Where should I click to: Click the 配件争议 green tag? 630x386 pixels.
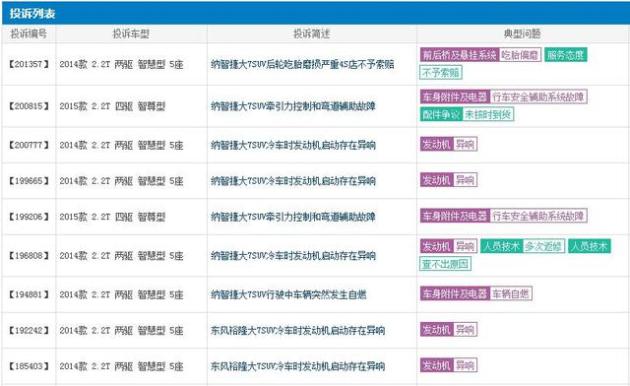tap(441, 114)
